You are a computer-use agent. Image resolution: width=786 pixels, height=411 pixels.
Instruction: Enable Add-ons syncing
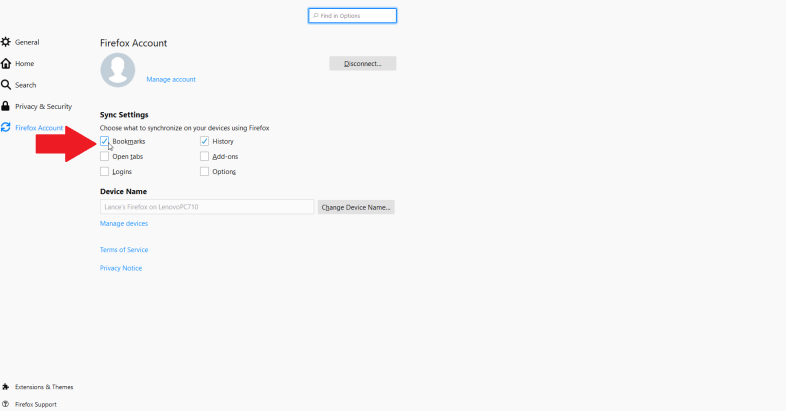coord(205,156)
